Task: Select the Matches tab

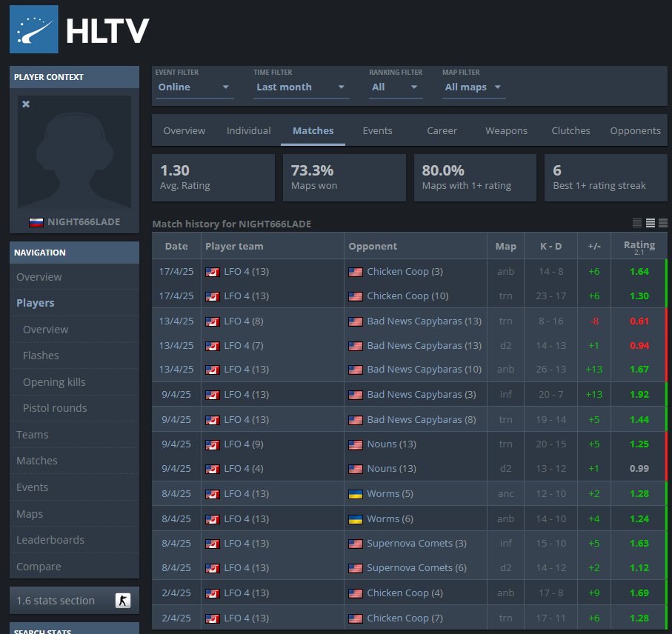Action: tap(313, 130)
